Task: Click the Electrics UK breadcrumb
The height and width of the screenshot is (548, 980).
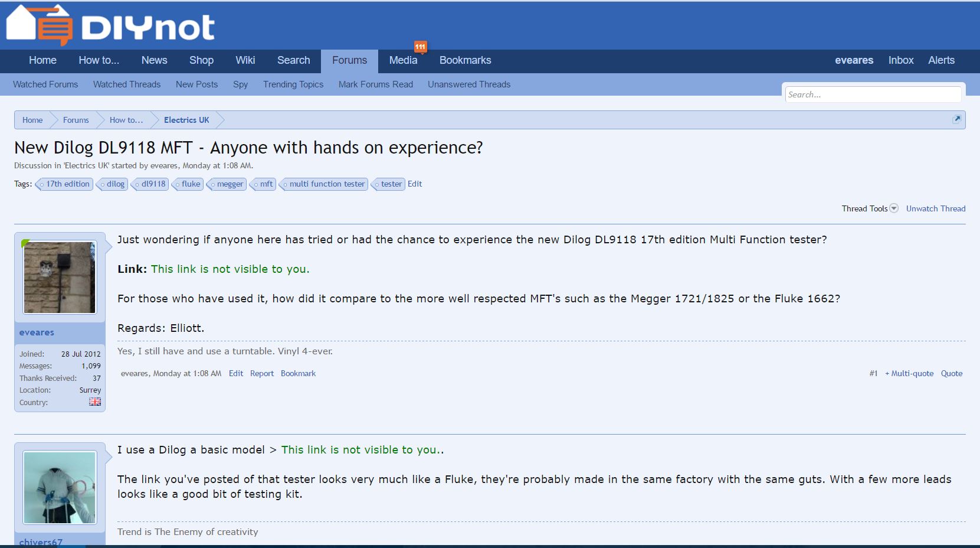Action: [x=186, y=120]
